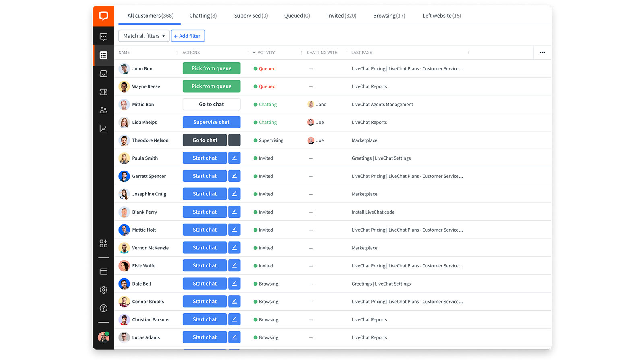Switch to the Left website tab
This screenshot has width=644, height=362.
click(x=442, y=16)
